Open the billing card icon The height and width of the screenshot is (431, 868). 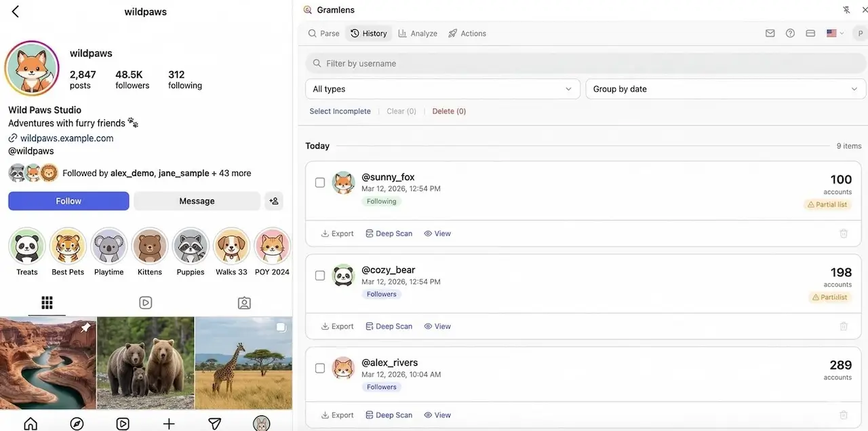(810, 33)
